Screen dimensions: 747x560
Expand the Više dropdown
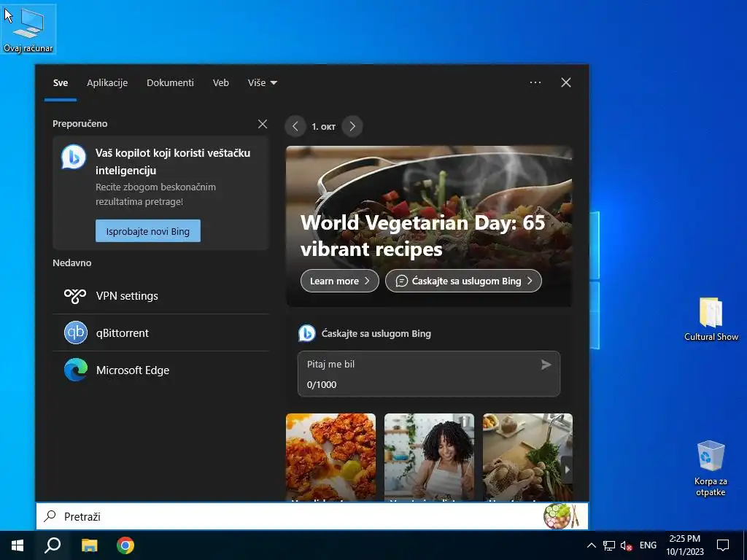point(262,83)
